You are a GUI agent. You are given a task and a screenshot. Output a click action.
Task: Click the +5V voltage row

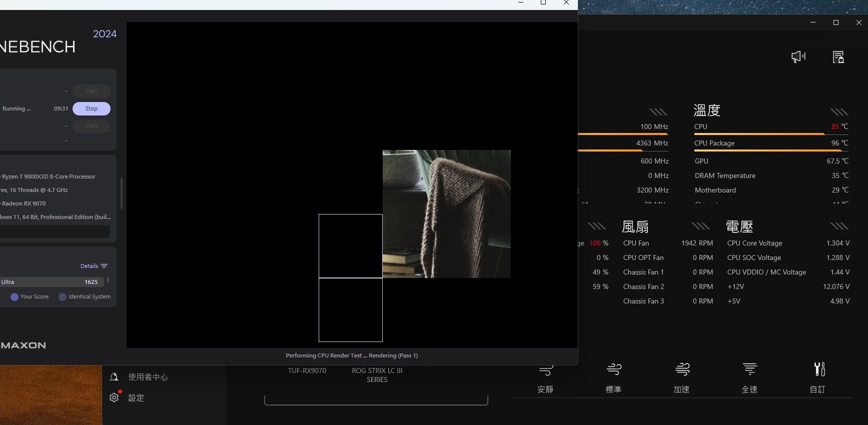788,301
